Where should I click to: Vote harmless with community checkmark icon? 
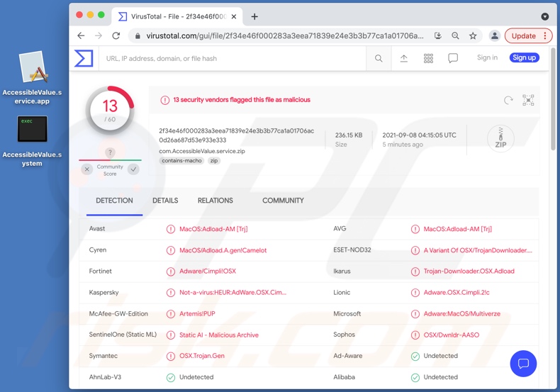coord(133,169)
